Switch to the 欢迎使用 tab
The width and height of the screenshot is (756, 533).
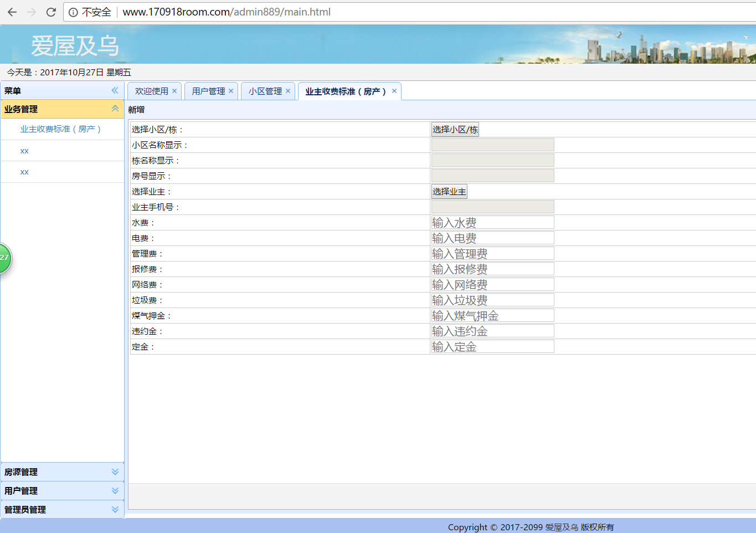click(x=152, y=91)
